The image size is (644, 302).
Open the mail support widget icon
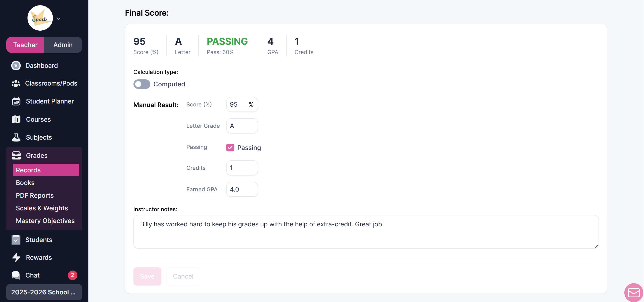633,292
